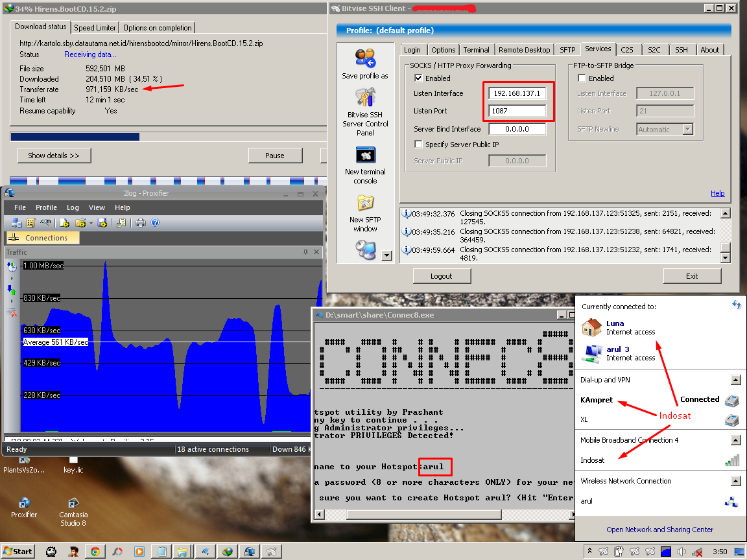The image size is (747, 560).
Task: Select the XL dial-up connection
Action: (659, 420)
